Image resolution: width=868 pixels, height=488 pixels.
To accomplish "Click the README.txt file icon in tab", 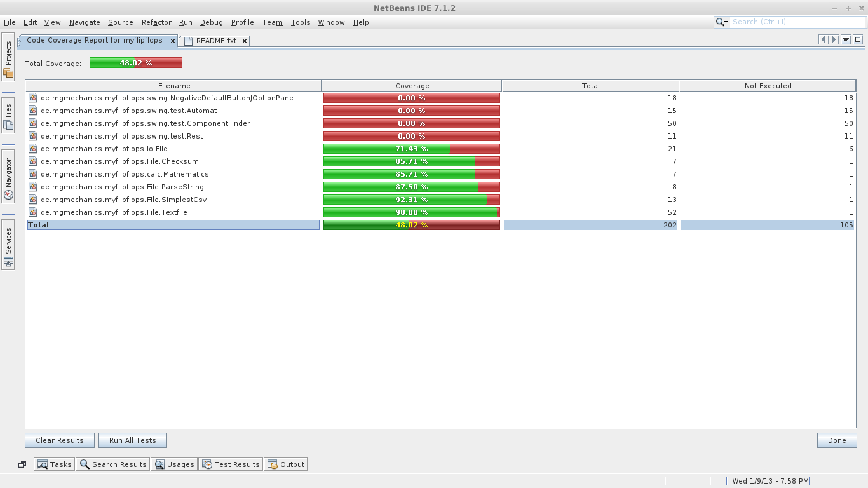I will 188,41.
